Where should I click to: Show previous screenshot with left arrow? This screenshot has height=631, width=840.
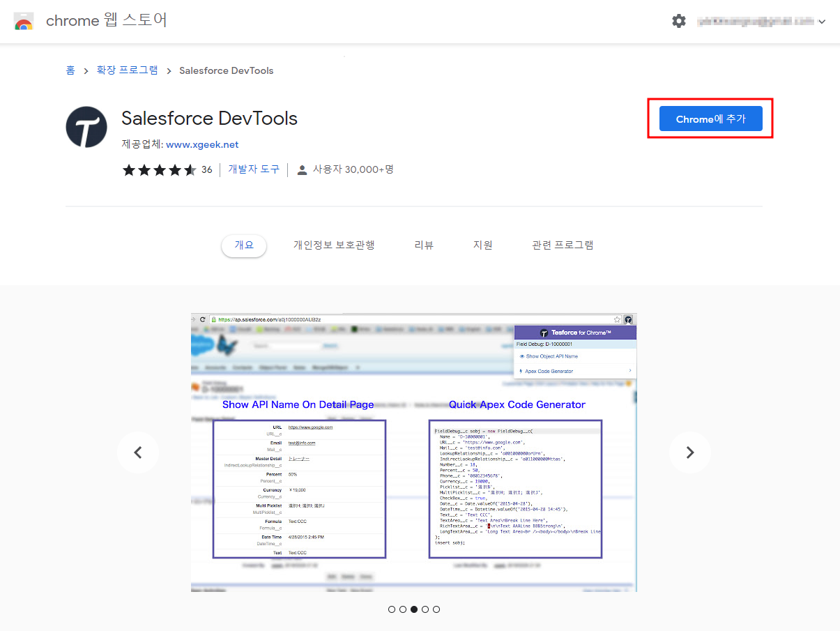point(138,453)
